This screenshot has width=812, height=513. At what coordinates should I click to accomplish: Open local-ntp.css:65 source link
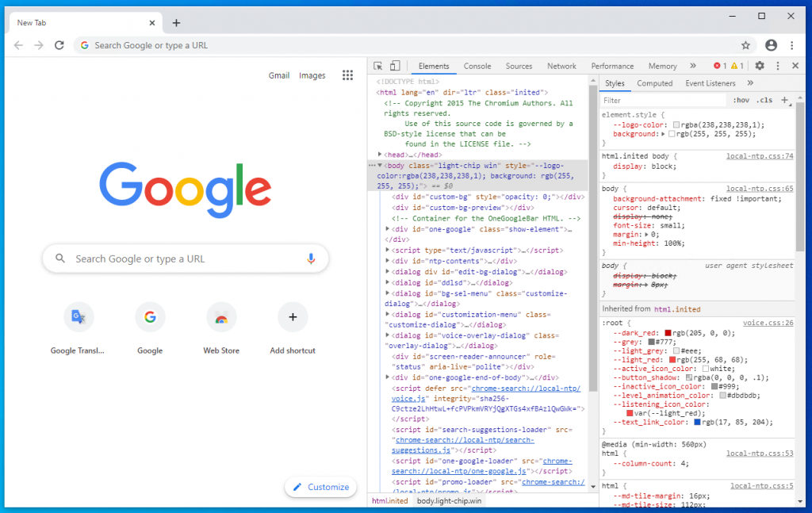pyautogui.click(x=759, y=189)
